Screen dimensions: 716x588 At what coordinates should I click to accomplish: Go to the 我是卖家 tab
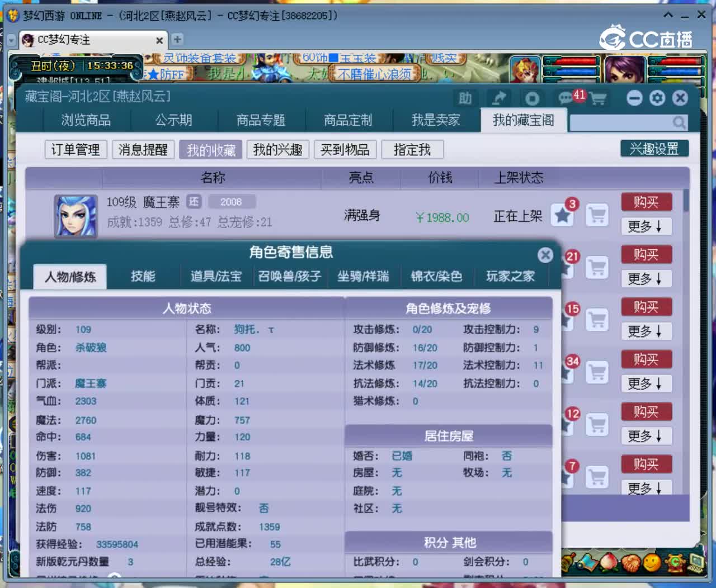(435, 120)
